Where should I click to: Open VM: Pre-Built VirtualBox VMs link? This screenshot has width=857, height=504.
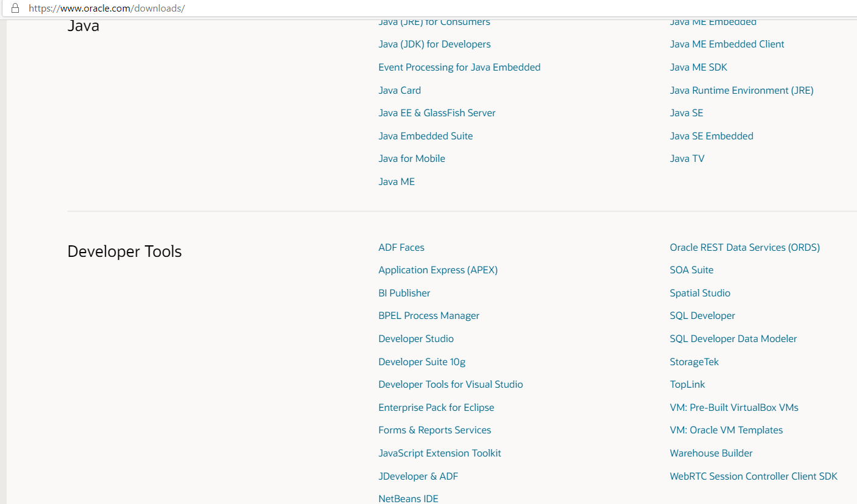(734, 408)
